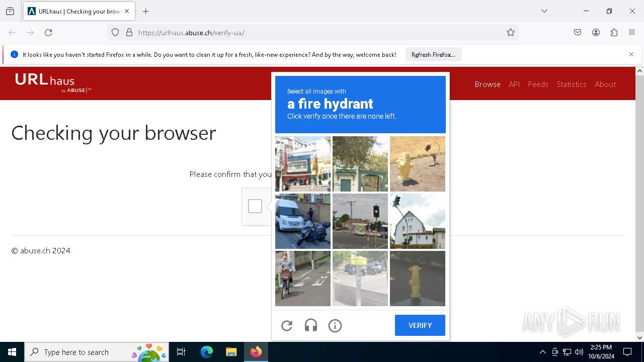Close the URLhaus tab

pyautogui.click(x=127, y=11)
